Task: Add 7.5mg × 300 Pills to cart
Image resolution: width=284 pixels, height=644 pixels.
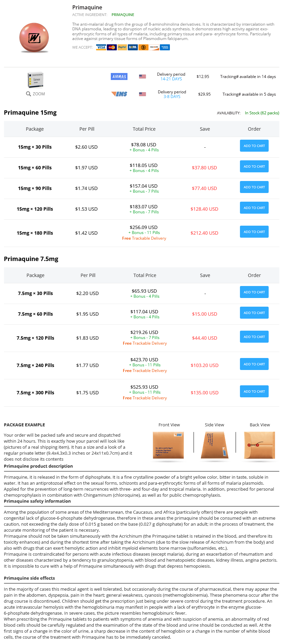Action: pos(254,391)
